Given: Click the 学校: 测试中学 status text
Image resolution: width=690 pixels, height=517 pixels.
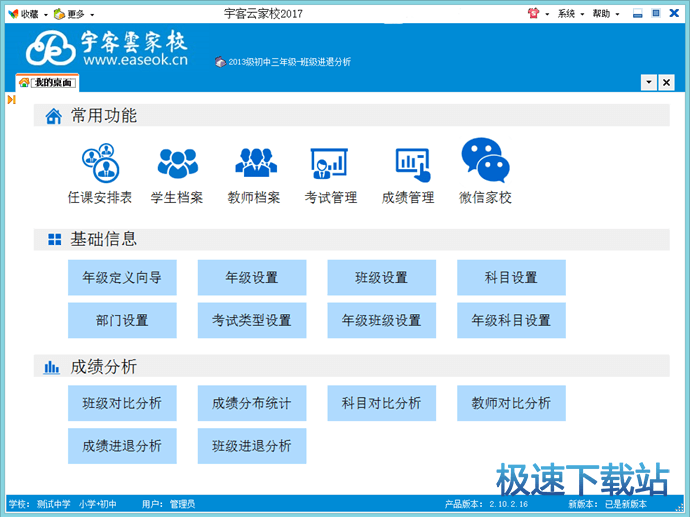Looking at the screenshot, I should pyautogui.click(x=40, y=504).
